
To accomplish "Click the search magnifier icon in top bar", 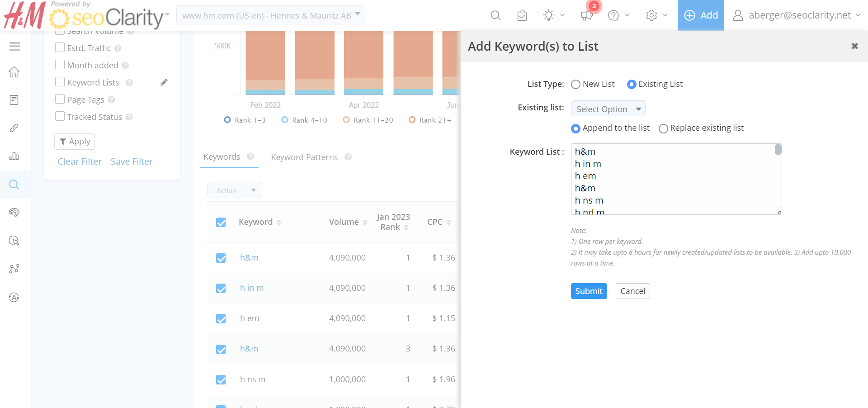I will coord(495,15).
